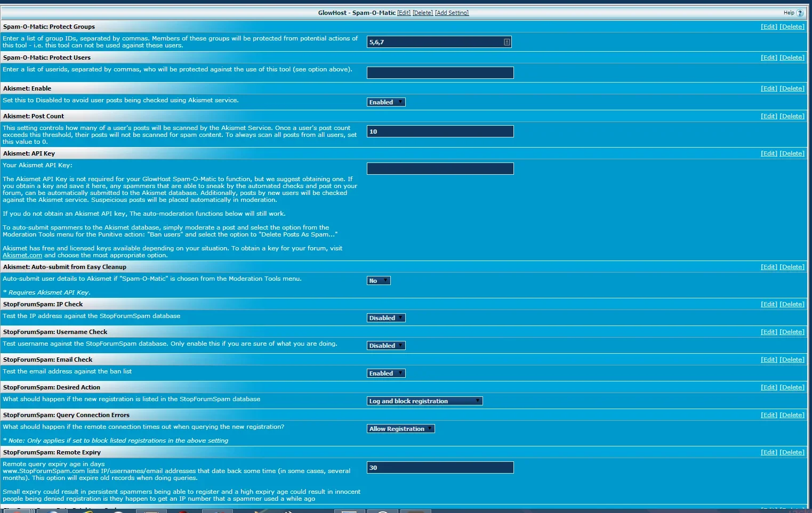Edit the Akismet: Post Count setting

pos(769,116)
